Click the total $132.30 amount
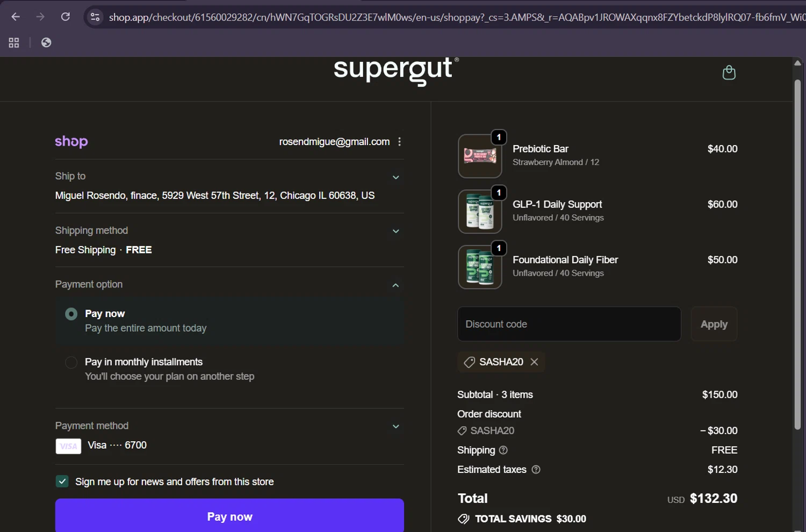The height and width of the screenshot is (532, 806). pyautogui.click(x=714, y=498)
